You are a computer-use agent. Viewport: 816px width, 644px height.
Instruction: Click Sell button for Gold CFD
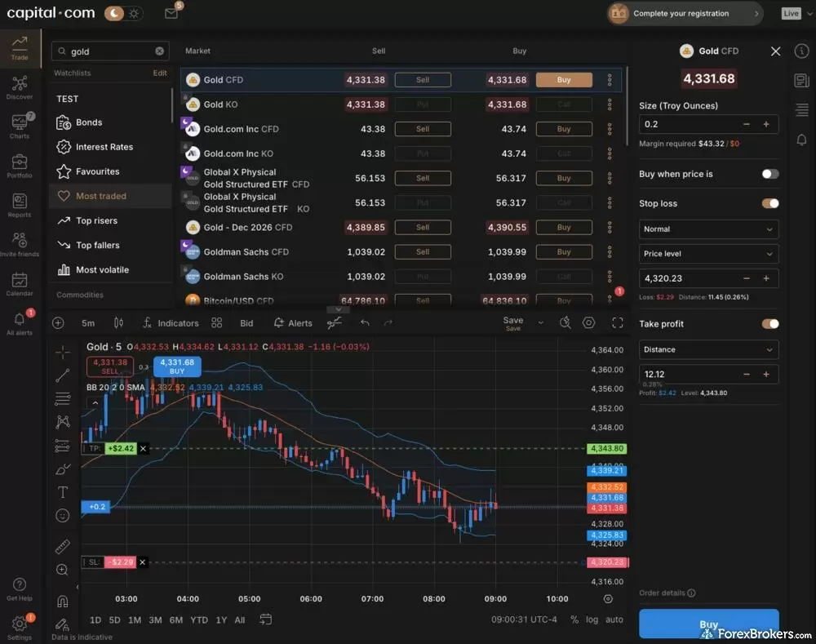[423, 80]
